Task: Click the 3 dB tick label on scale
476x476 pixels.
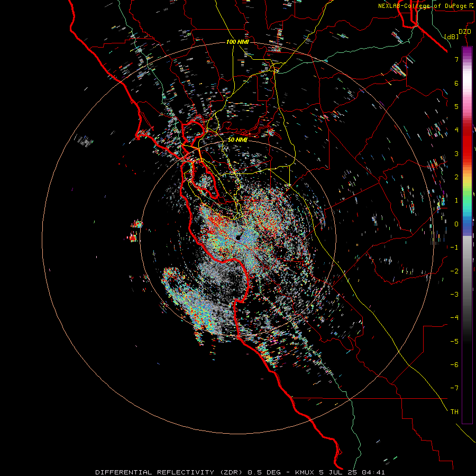Action: click(x=456, y=153)
